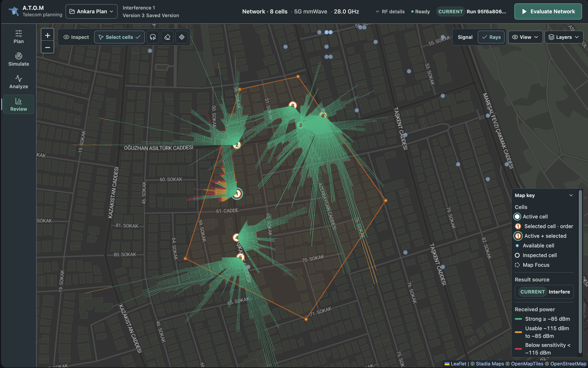588x368 pixels.
Task: Open the Leaflet attribution link
Action: tap(455, 364)
